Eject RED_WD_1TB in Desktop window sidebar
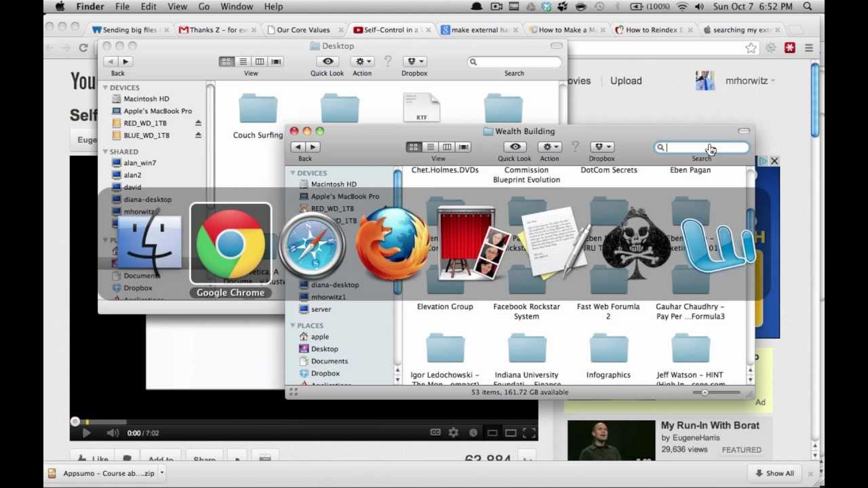 pyautogui.click(x=198, y=123)
